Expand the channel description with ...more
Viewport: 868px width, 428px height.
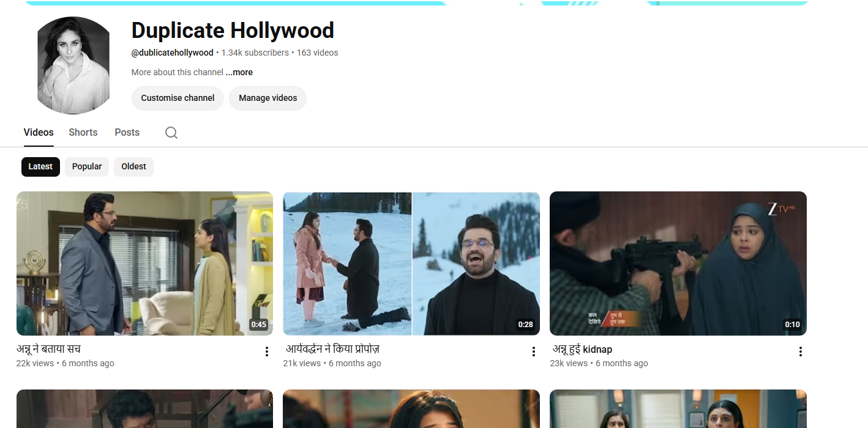click(239, 72)
